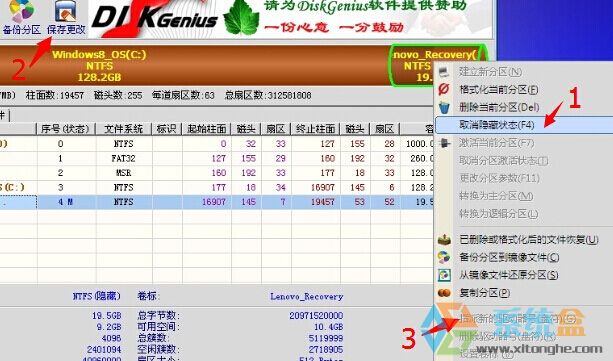The width and height of the screenshot is (613, 361).
Task: Select partition row with serial 3
Action: tap(217, 187)
